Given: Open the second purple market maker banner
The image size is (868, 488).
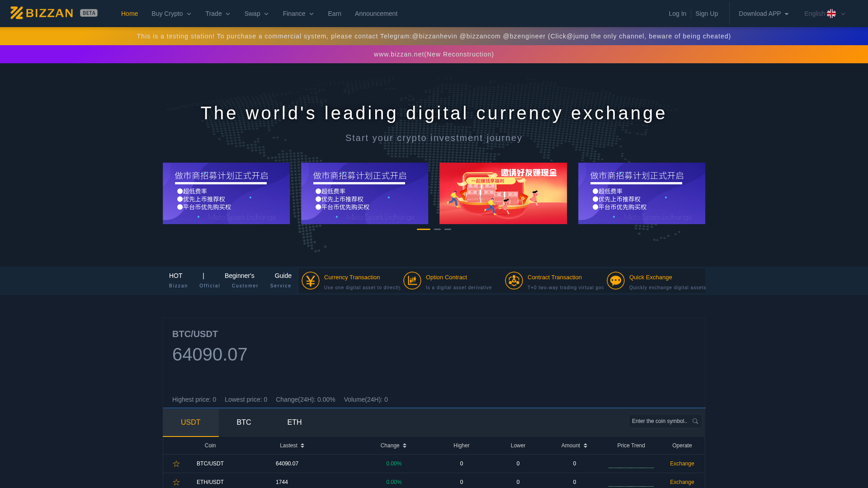Looking at the screenshot, I should pos(364,193).
